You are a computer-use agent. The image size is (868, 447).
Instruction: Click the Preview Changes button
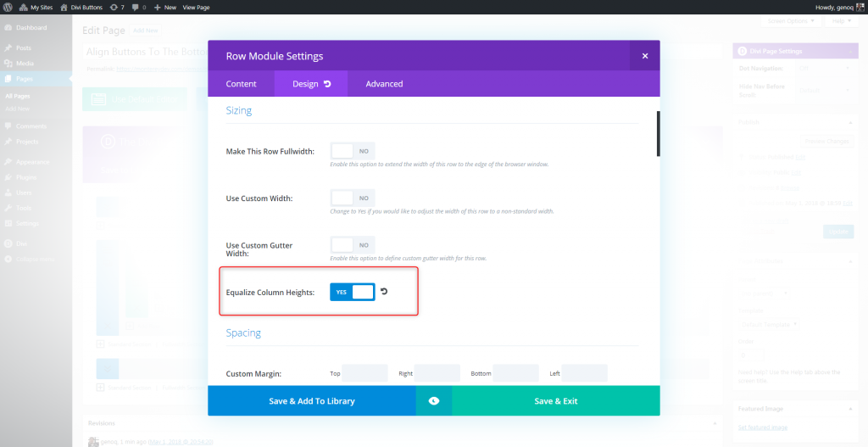(x=827, y=142)
